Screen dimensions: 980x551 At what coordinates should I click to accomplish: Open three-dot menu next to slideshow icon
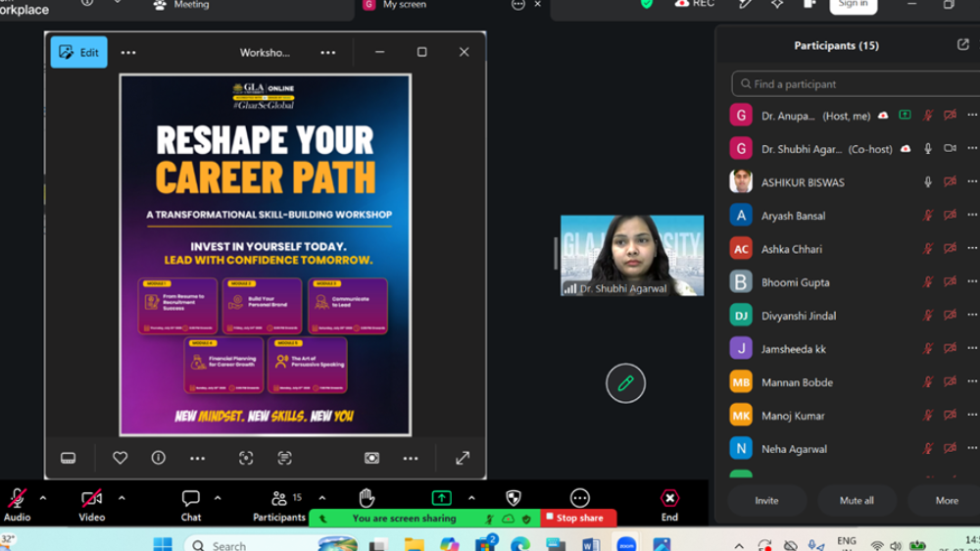coord(411,459)
